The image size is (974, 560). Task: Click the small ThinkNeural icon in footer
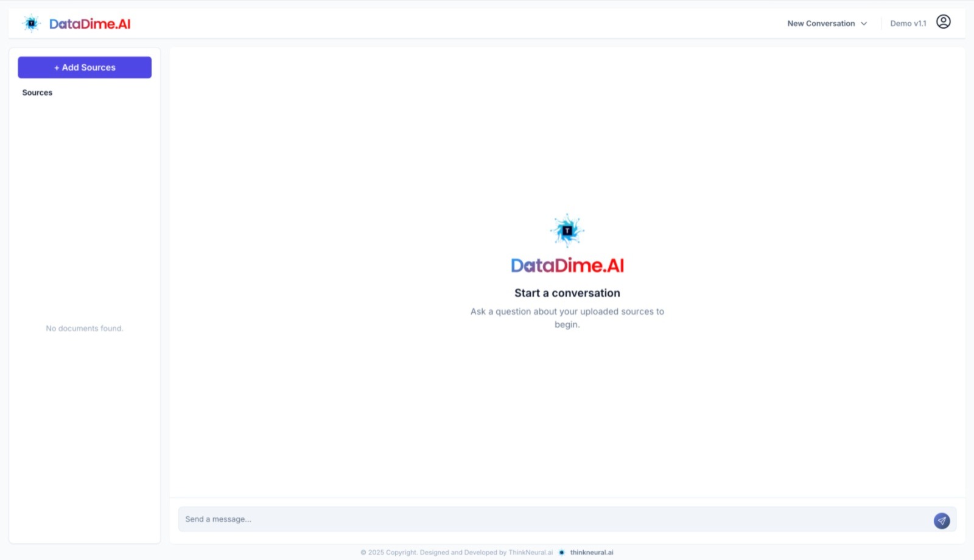[562, 553]
